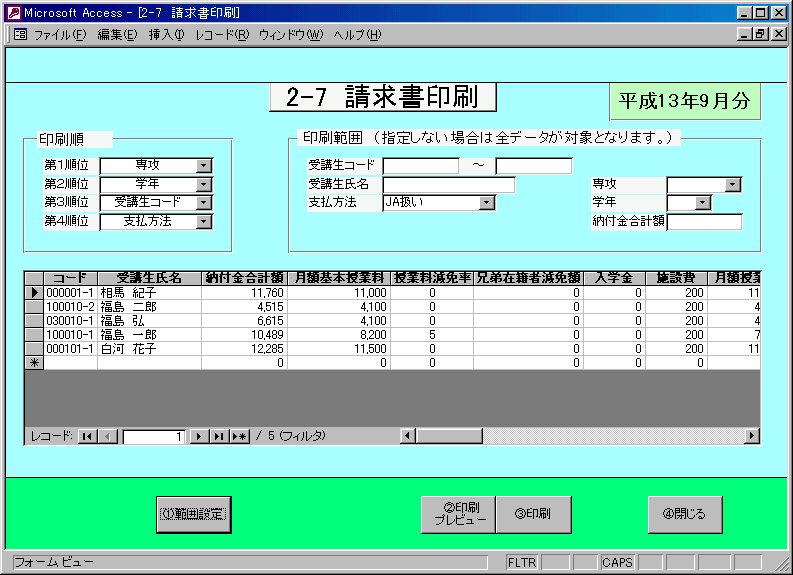The image size is (793, 575).
Task: Open 第1順位 dropdown showing 専攻
Action: tap(203, 165)
